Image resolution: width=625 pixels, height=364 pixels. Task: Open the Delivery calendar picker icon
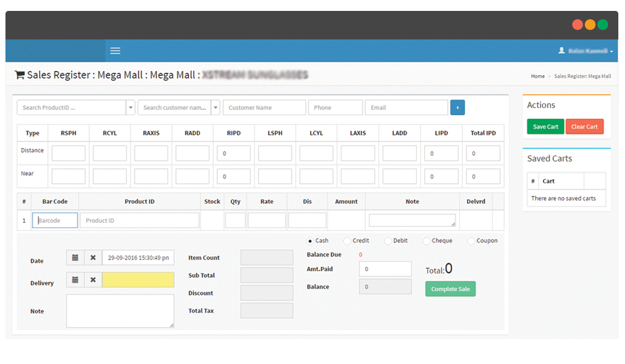tap(75, 280)
